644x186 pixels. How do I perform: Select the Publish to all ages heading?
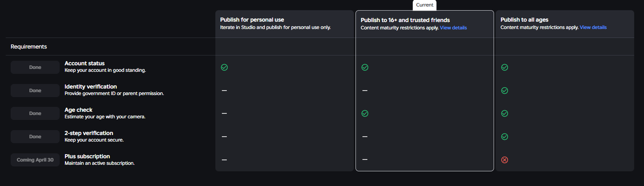(x=524, y=20)
